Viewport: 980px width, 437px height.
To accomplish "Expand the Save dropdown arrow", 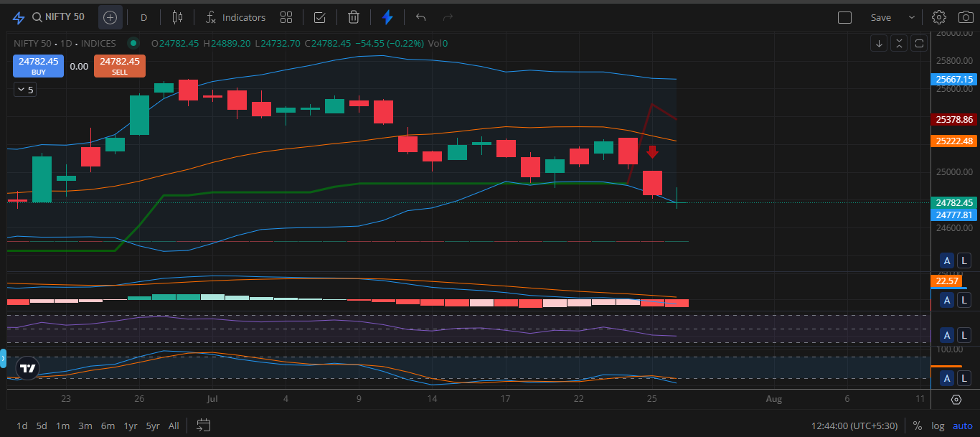I will 912,17.
